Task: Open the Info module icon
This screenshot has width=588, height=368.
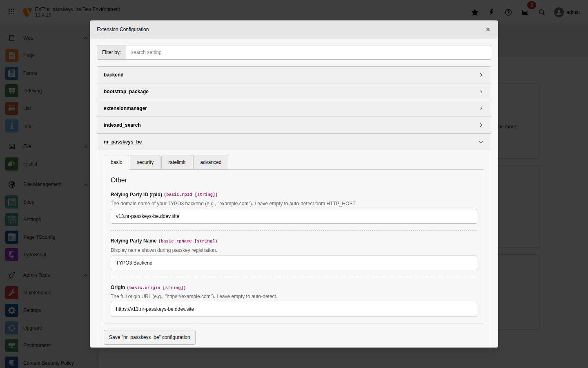Action: 12,126
